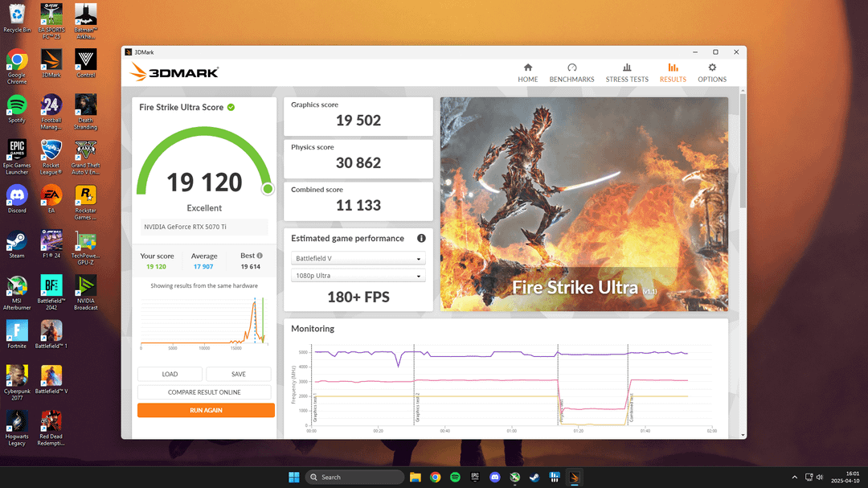Open the EA SPORTS FC 25 desktop icon
The height and width of the screenshot is (488, 868).
51,22
